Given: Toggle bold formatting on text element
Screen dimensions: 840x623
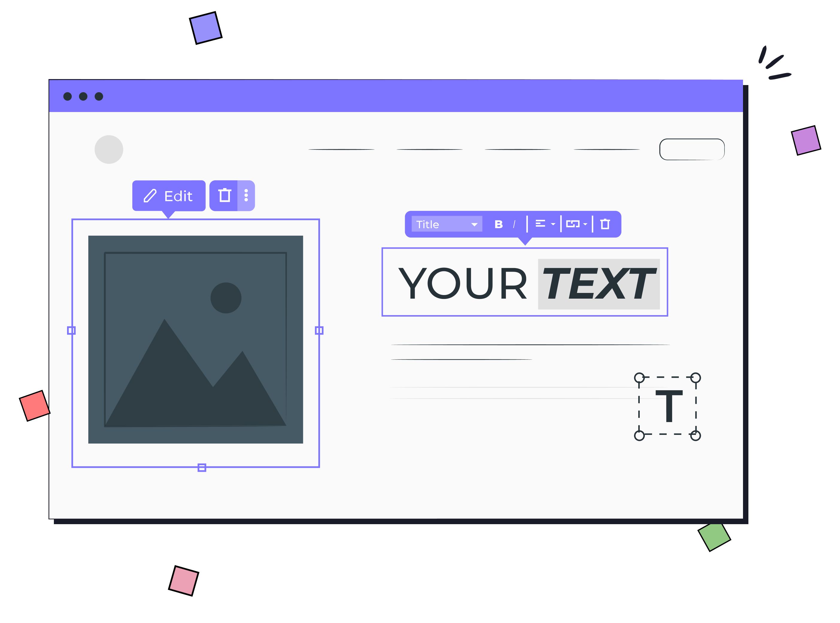Looking at the screenshot, I should [x=498, y=224].
